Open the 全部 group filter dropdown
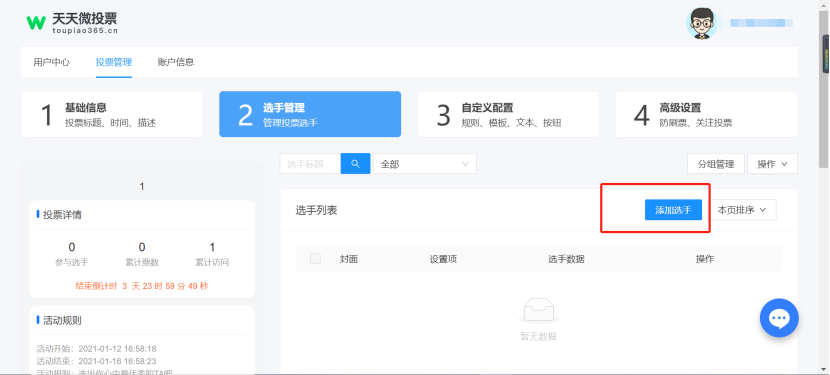 pyautogui.click(x=425, y=164)
